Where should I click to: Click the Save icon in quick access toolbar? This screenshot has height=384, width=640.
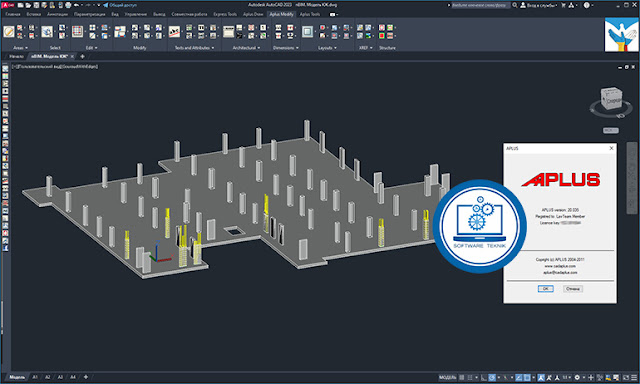(36, 5)
